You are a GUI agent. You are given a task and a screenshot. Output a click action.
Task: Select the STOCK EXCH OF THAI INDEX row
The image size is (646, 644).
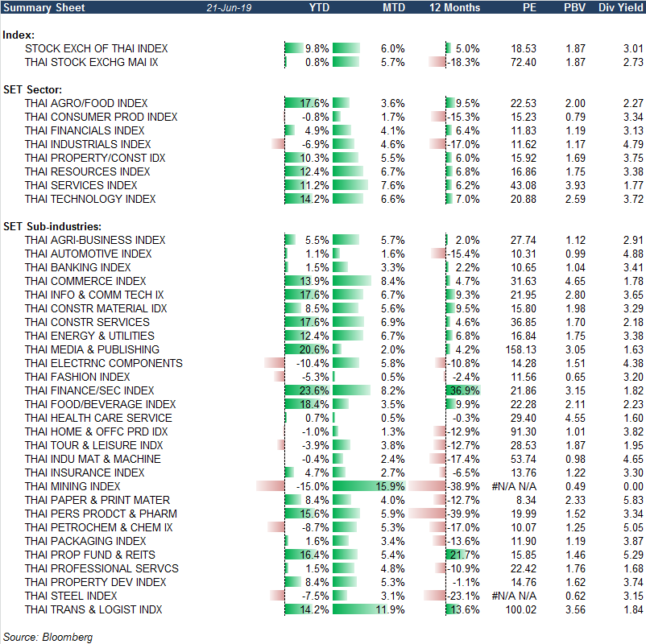(x=323, y=48)
